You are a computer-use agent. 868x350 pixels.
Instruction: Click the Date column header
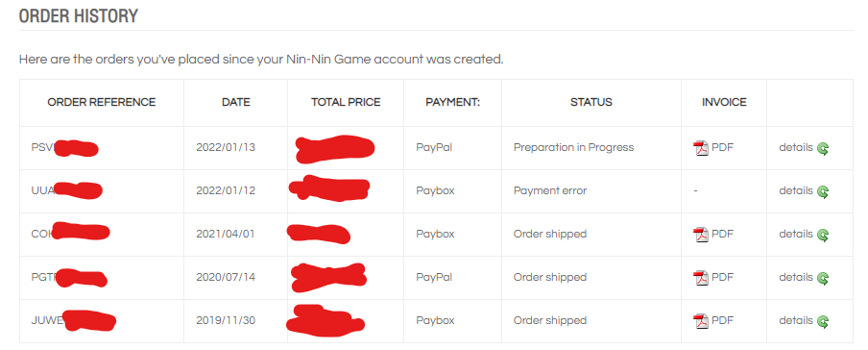[x=236, y=102]
